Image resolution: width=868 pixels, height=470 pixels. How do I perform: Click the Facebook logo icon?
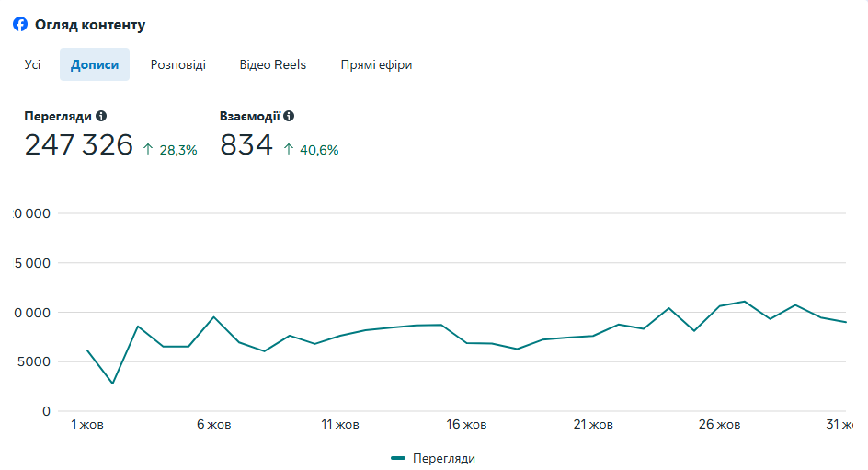pyautogui.click(x=20, y=24)
